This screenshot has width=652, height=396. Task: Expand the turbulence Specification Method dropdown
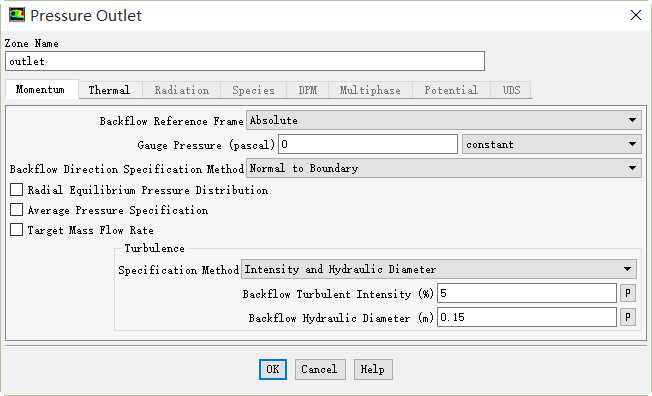tap(439, 270)
